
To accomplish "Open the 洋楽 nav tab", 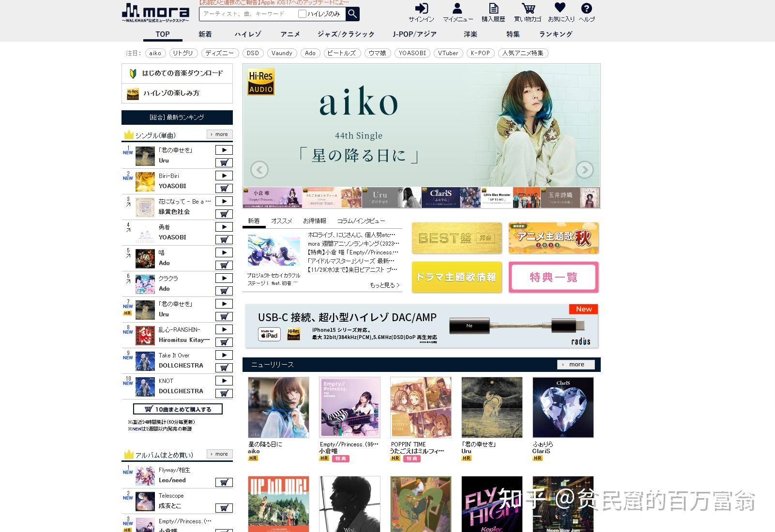I will [471, 34].
